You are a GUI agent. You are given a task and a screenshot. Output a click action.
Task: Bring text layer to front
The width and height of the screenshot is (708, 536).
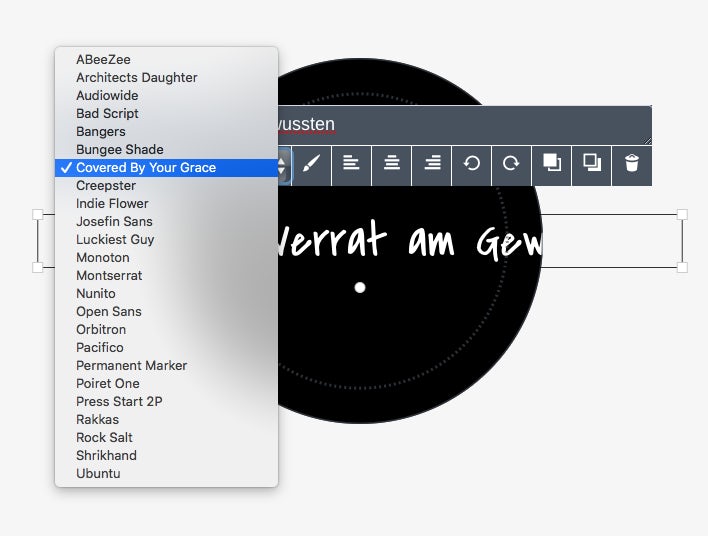[551, 165]
